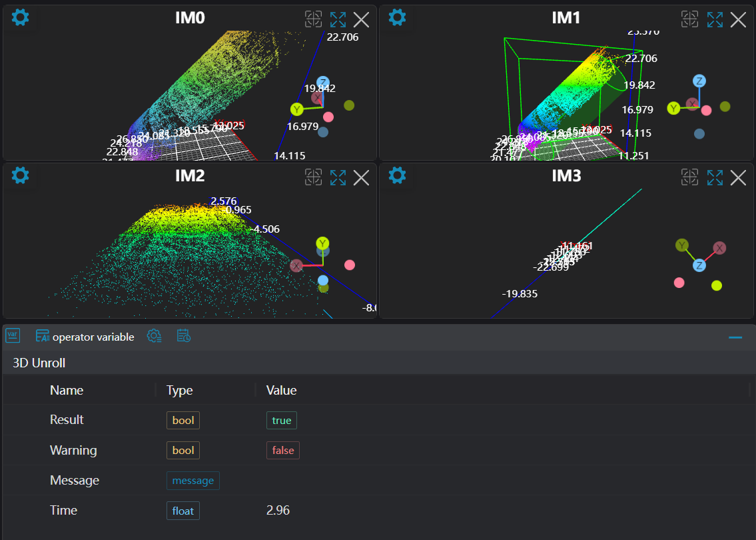The image size is (756, 540).
Task: Click fit-to-view icon in IM0 panel
Action: [313, 19]
